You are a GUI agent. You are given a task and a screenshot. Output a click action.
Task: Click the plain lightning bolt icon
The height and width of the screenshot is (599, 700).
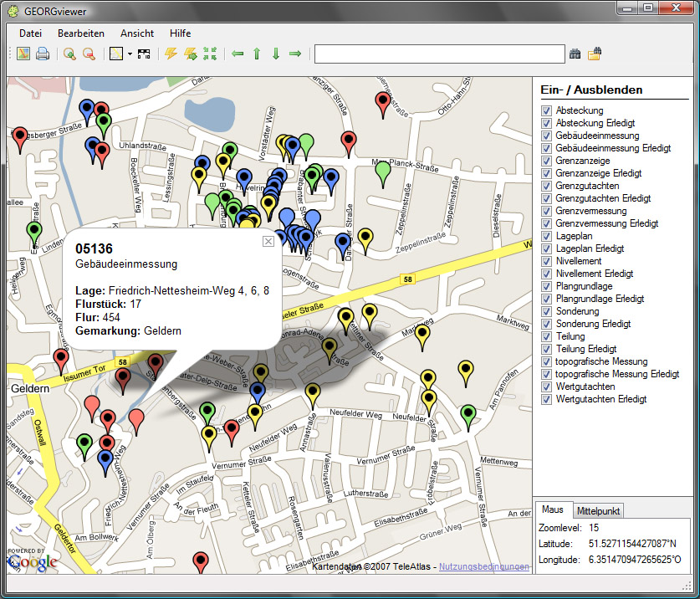tap(171, 54)
